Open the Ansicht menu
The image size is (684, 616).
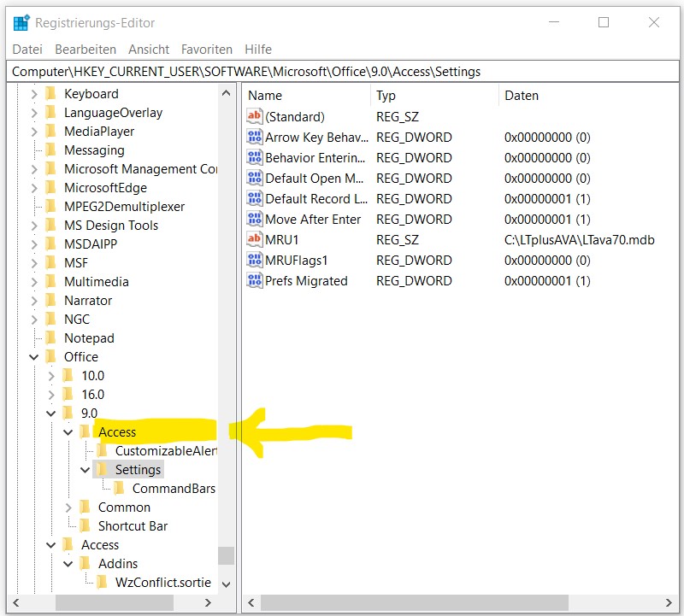tap(149, 49)
